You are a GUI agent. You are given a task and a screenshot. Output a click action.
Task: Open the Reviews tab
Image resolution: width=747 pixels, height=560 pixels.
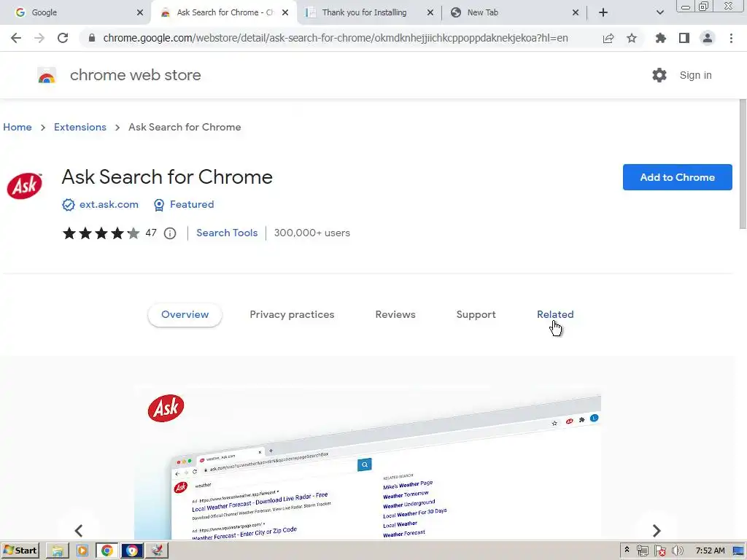(x=395, y=315)
